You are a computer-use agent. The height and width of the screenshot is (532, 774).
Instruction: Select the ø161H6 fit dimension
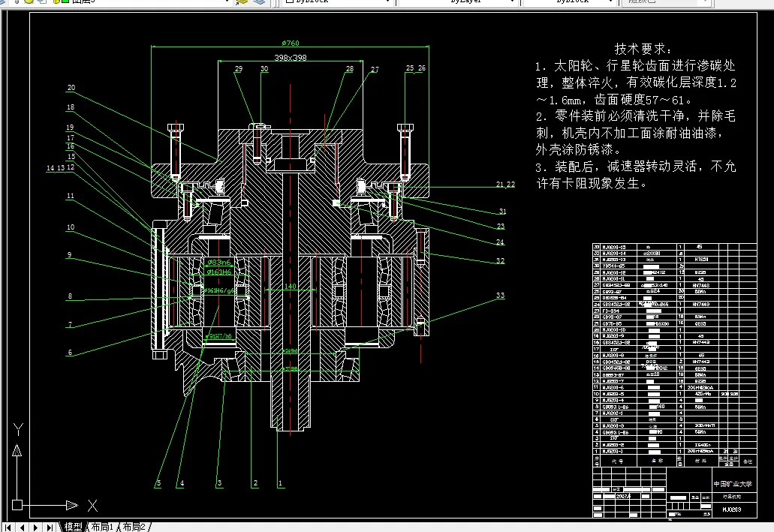(219, 272)
